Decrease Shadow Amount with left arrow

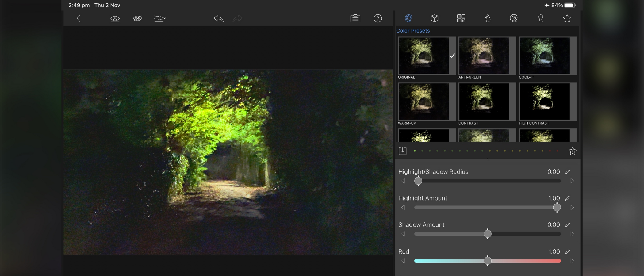[403, 234]
